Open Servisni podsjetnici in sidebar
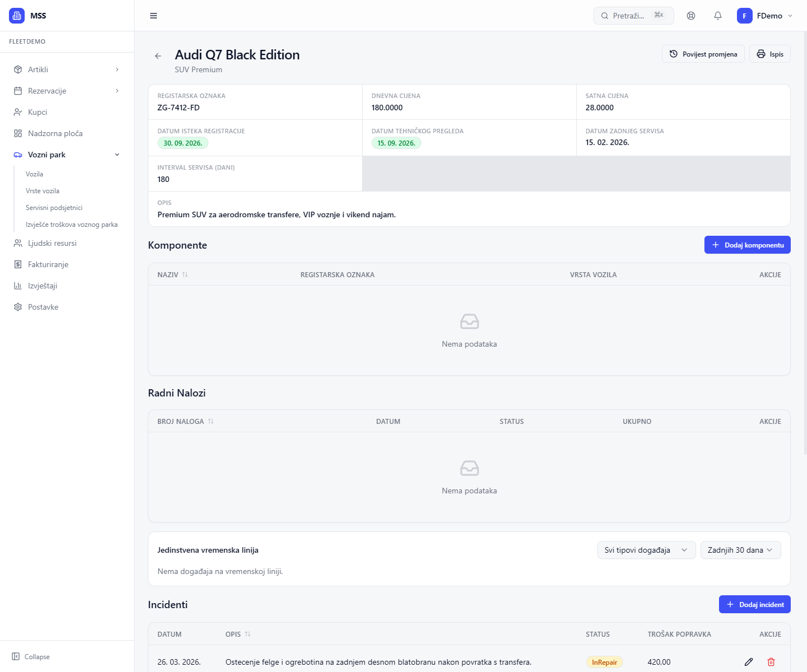Screen dimensions: 807x672 tap(54, 208)
